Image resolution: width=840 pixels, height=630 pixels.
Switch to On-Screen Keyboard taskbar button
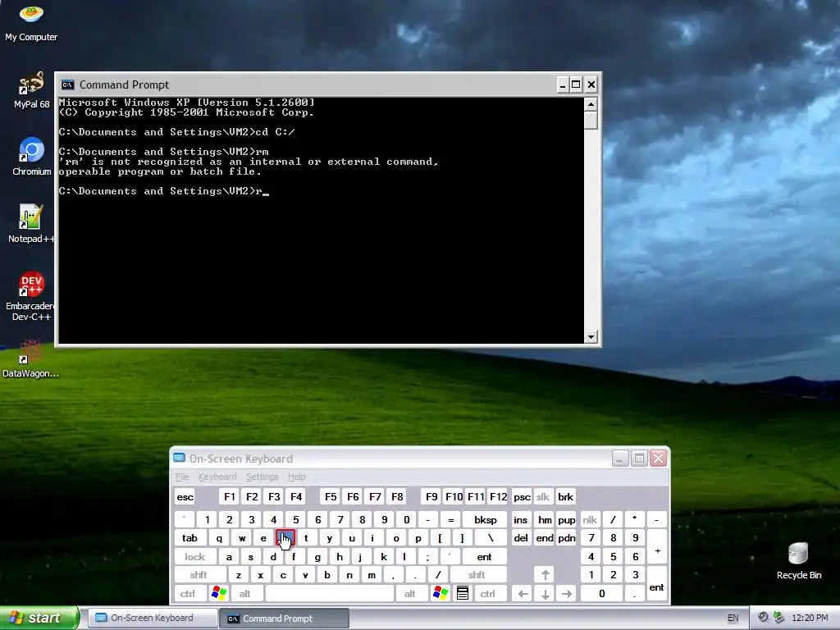point(152,618)
